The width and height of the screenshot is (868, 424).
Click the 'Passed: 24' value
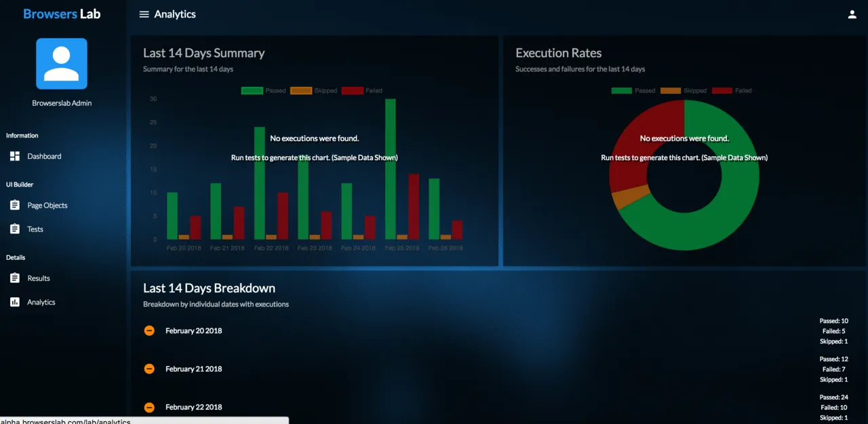coord(834,398)
